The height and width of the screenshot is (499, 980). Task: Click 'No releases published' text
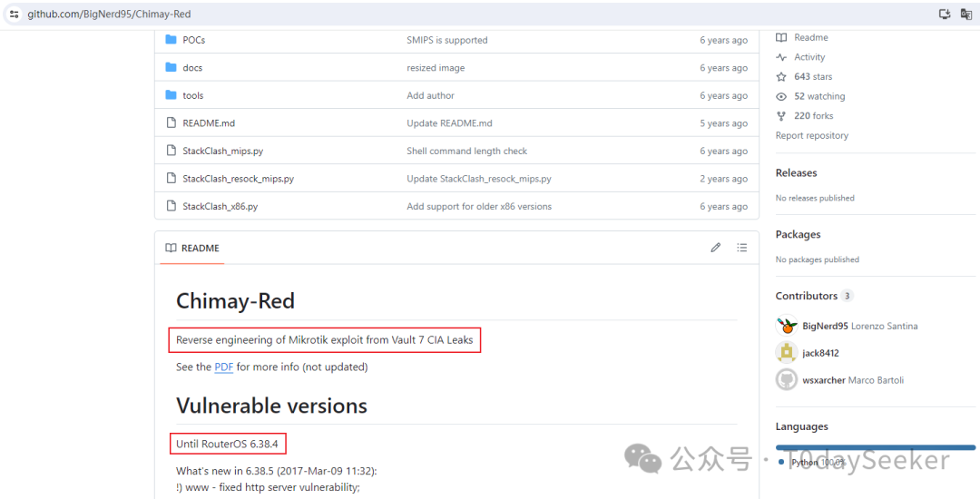tap(815, 198)
